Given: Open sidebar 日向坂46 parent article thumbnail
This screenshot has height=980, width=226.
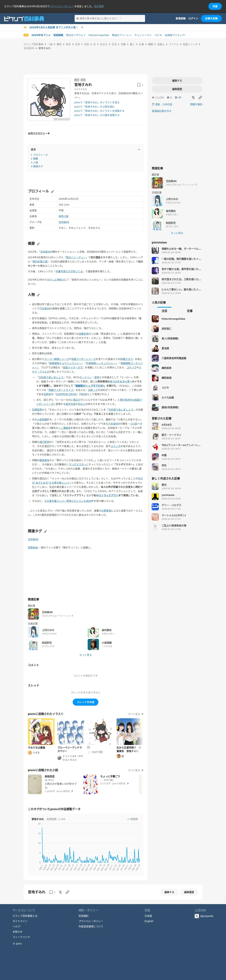Looking at the screenshot, I should coord(157,183).
